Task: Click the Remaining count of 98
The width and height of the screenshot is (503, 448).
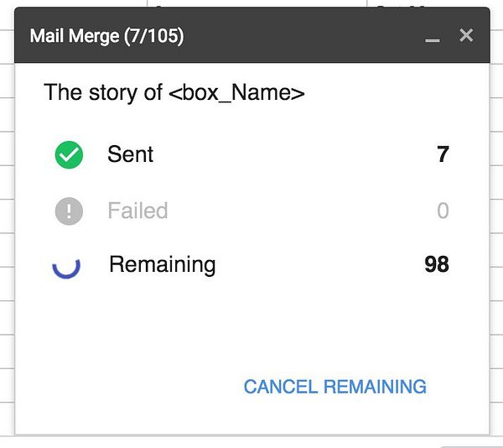Action: point(436,265)
